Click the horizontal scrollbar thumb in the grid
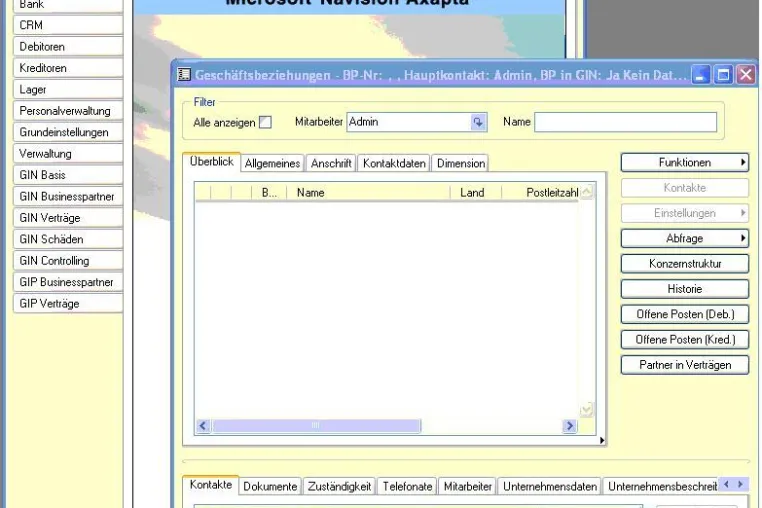Viewport: 762px width, 508px height. (316, 426)
